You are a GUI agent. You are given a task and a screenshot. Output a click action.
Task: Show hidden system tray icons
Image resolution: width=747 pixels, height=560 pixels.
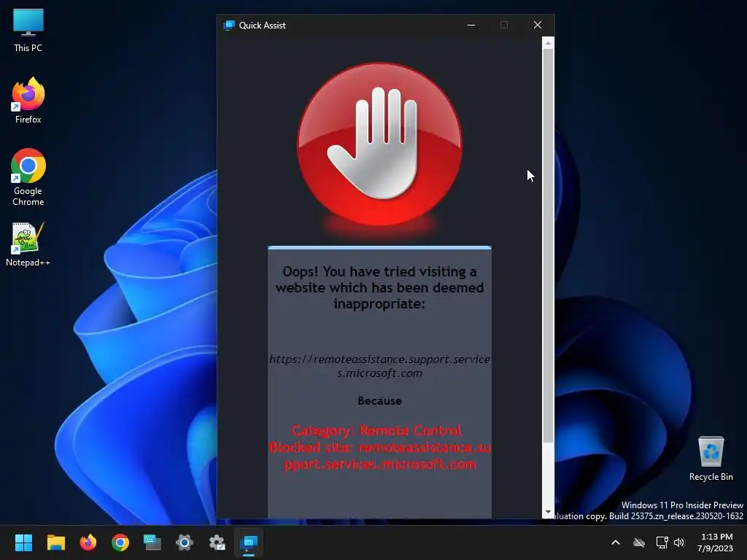coord(616,542)
